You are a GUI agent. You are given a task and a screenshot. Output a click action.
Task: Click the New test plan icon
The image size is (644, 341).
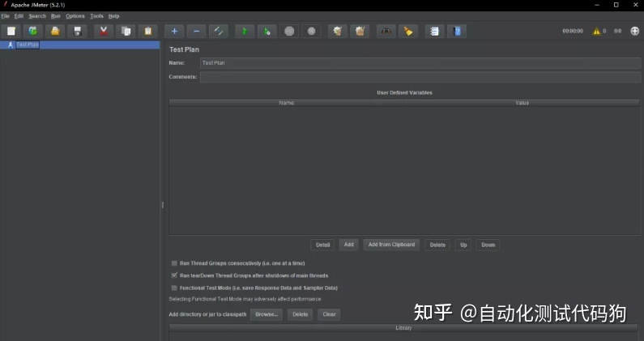point(11,32)
